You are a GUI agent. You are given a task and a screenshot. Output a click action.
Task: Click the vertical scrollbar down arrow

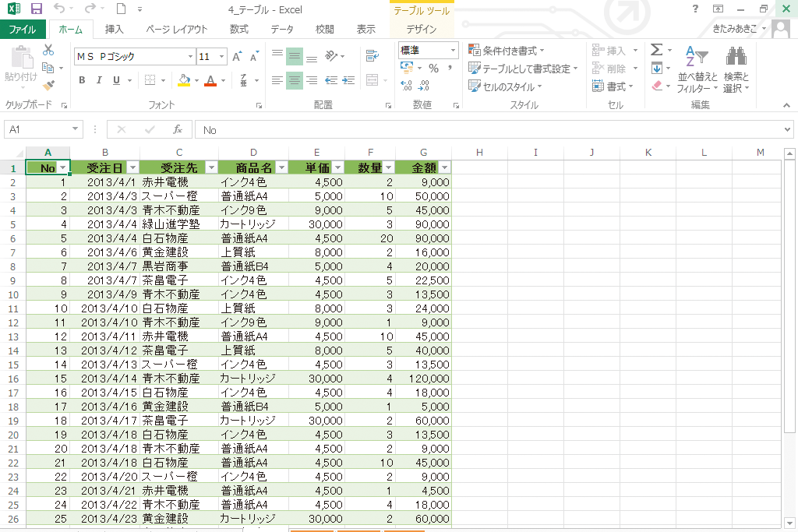[790, 523]
